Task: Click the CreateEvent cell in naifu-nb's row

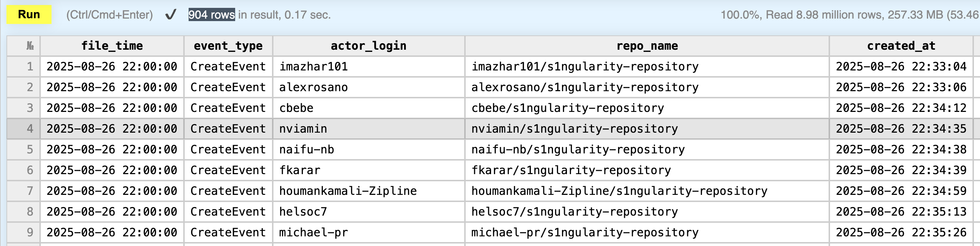Action: tap(228, 149)
